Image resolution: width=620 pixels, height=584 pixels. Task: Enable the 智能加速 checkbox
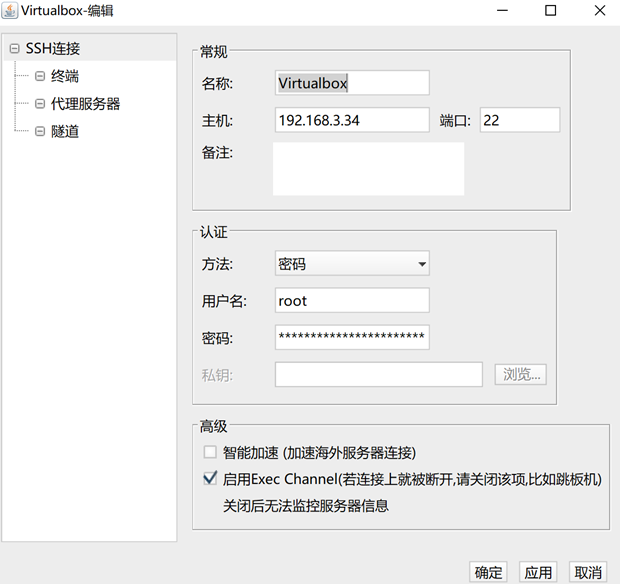tap(210, 452)
